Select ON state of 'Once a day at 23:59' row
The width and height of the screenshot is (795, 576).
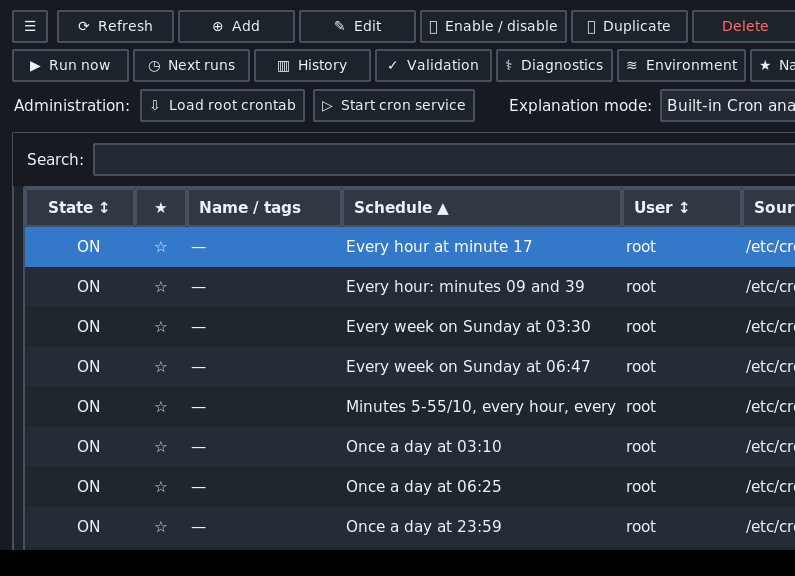click(x=88, y=527)
